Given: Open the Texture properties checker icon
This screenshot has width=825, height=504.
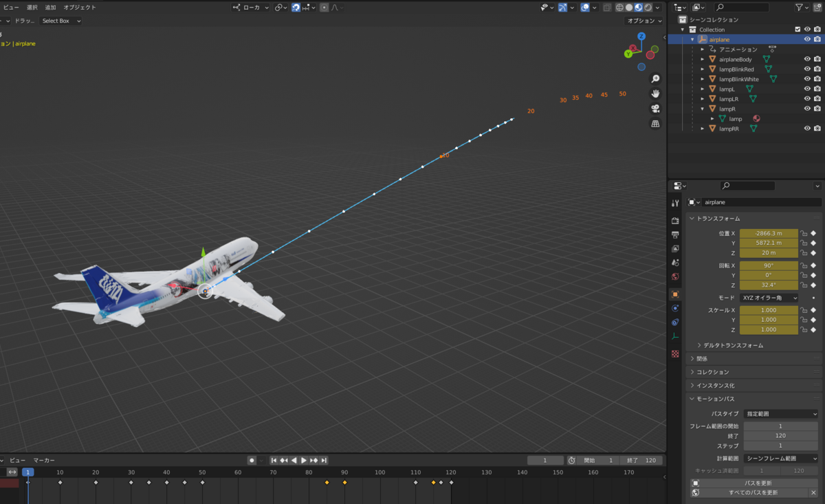Looking at the screenshot, I should click(x=675, y=353).
